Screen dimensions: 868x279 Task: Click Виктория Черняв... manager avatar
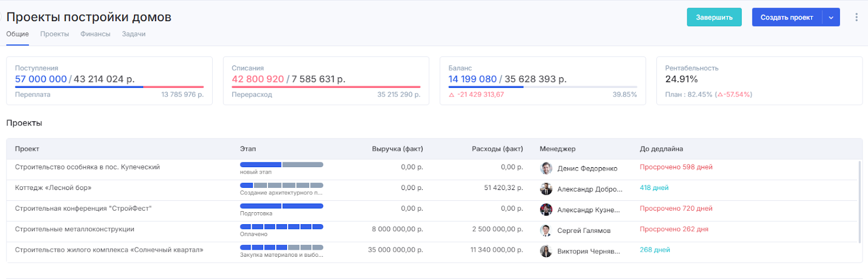coord(546,251)
